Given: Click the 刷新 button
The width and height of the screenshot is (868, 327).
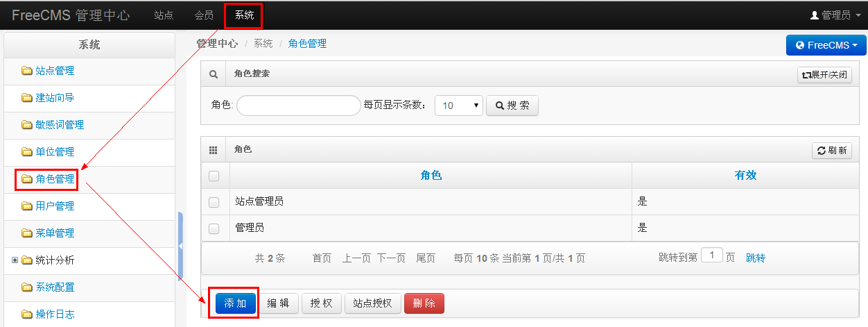Looking at the screenshot, I should pyautogui.click(x=832, y=151).
